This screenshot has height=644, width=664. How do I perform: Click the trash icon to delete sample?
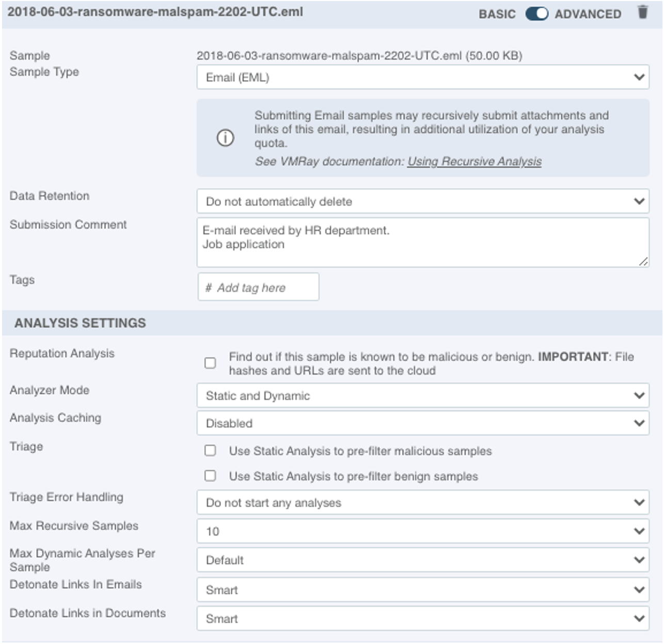[x=642, y=12]
